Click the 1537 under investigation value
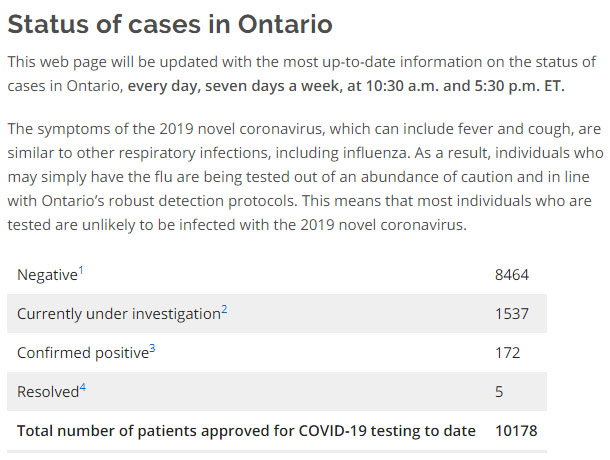 (x=511, y=314)
